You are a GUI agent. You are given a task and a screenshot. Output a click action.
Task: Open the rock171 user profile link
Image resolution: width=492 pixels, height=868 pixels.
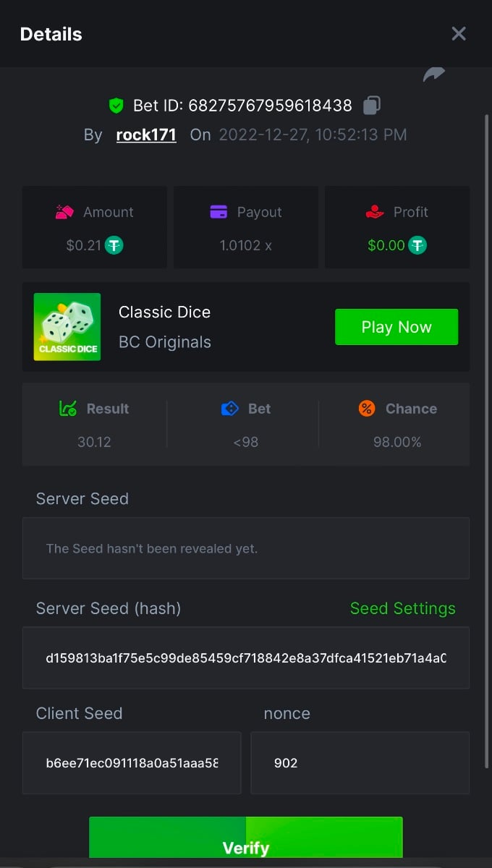click(x=146, y=135)
